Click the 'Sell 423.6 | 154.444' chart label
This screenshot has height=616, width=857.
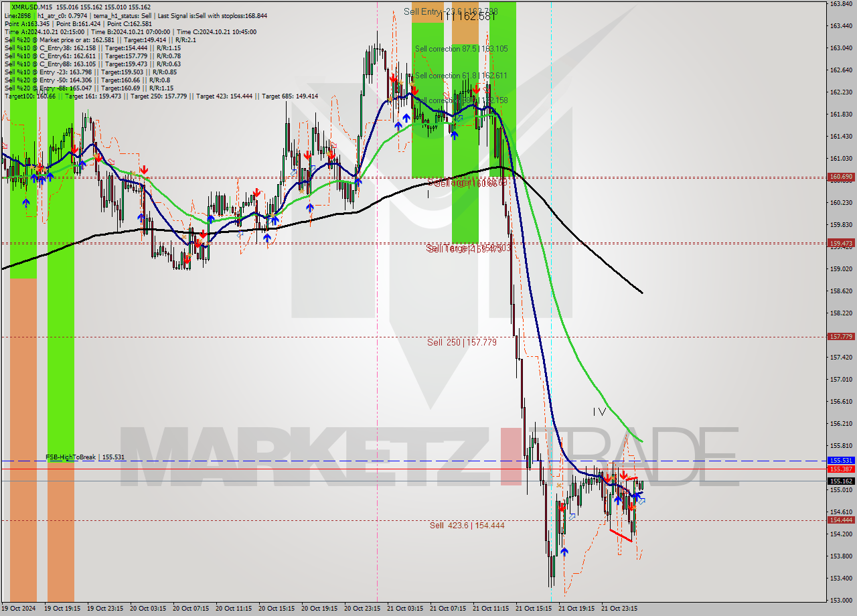[x=467, y=525]
